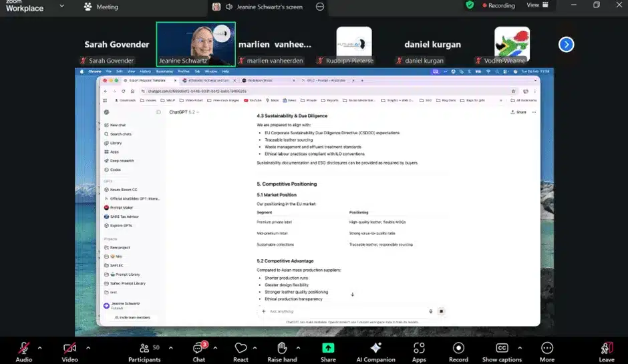Viewport: 628px width, 364px height.
Task: Open the Prompt Library project
Action: 122,275
